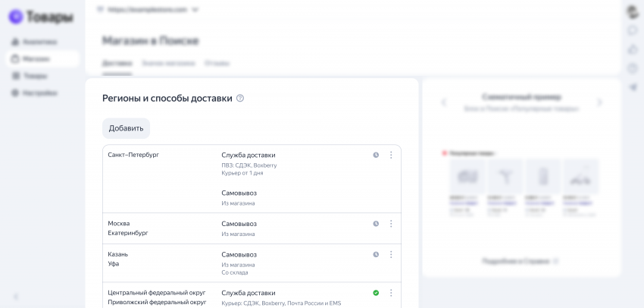Click the user avatar at top right
Viewport: 644px width, 308px height.
pyautogui.click(x=633, y=11)
